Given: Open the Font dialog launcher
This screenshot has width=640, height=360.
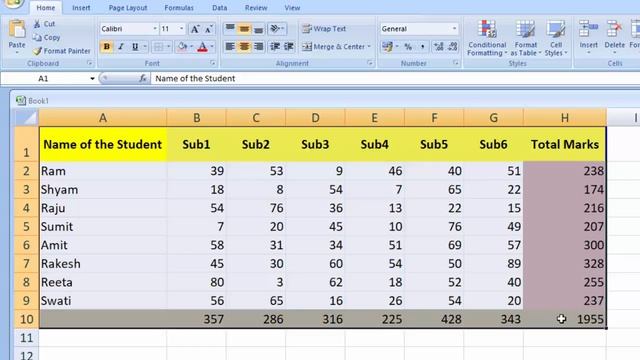Looking at the screenshot, I should [213, 63].
